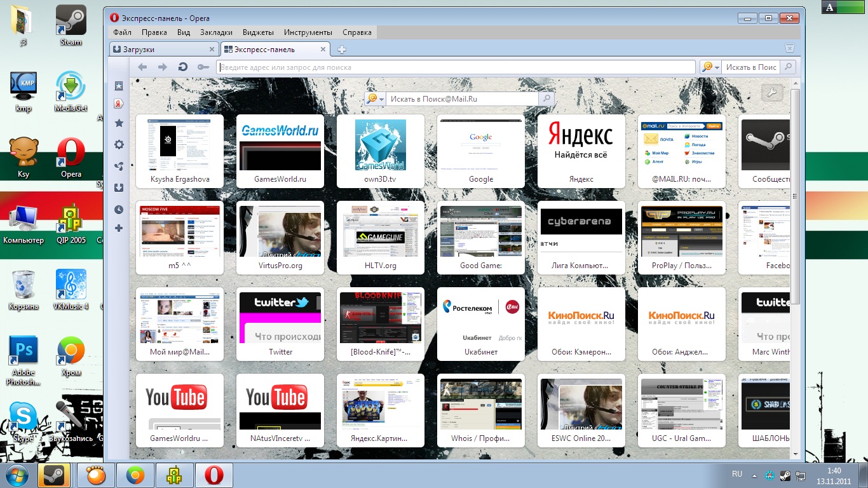The width and height of the screenshot is (868, 488).
Task: Open the Windows Start button
Action: click(17, 475)
